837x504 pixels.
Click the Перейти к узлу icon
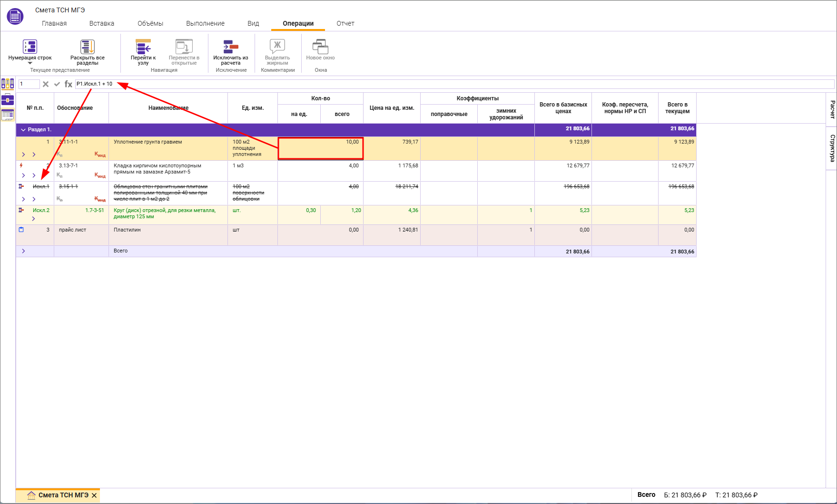(143, 47)
